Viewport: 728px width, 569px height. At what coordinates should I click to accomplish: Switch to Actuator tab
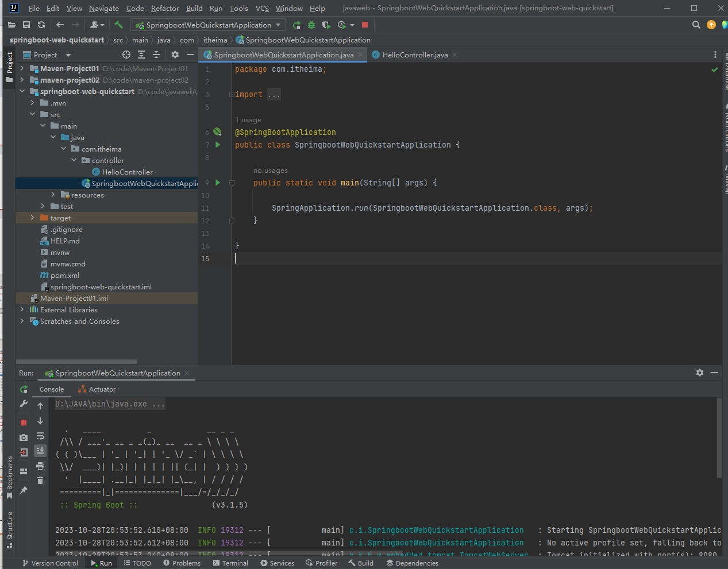pyautogui.click(x=97, y=389)
